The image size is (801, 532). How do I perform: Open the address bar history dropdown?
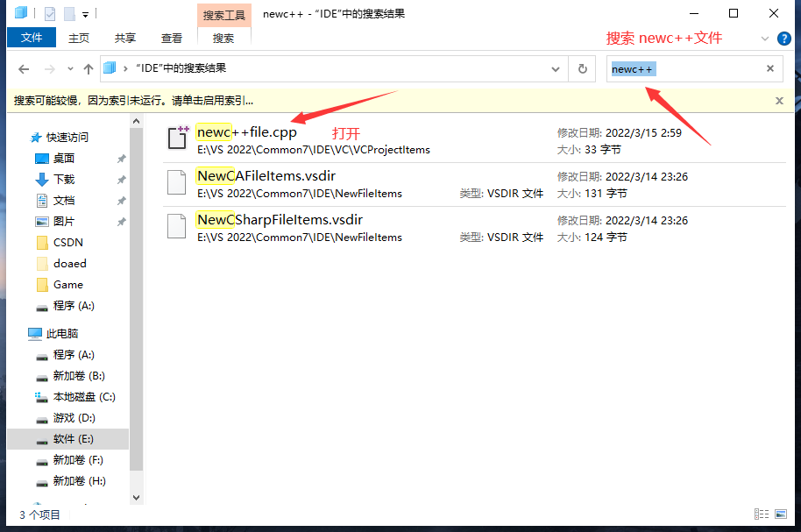point(556,69)
